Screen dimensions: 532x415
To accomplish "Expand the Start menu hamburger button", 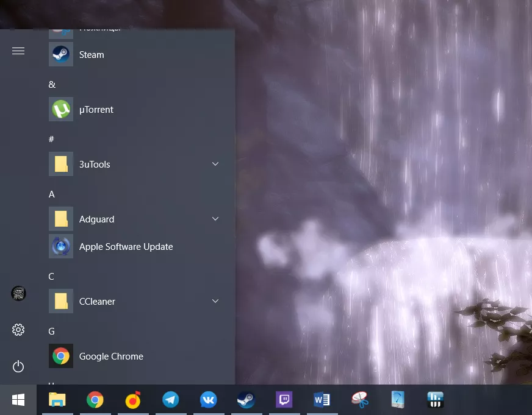I will [18, 51].
